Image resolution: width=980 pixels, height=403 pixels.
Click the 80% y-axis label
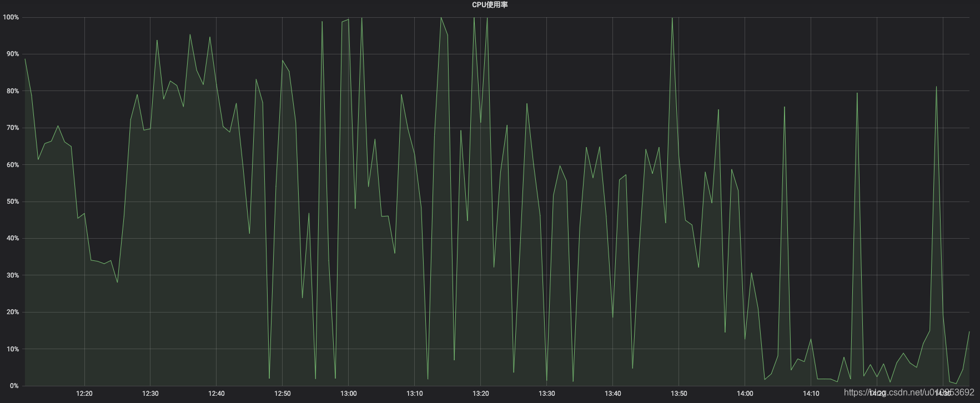[12, 91]
